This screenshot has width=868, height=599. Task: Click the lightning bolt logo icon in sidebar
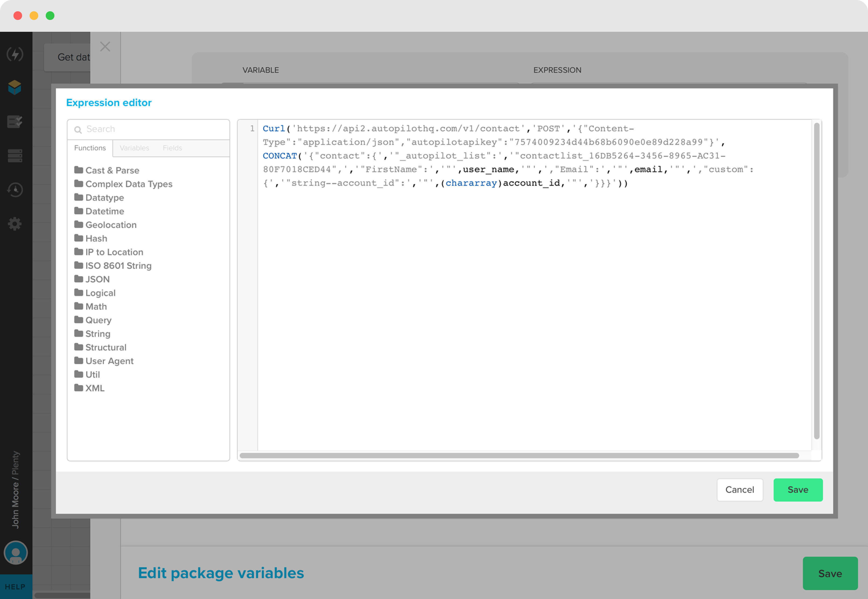click(15, 54)
